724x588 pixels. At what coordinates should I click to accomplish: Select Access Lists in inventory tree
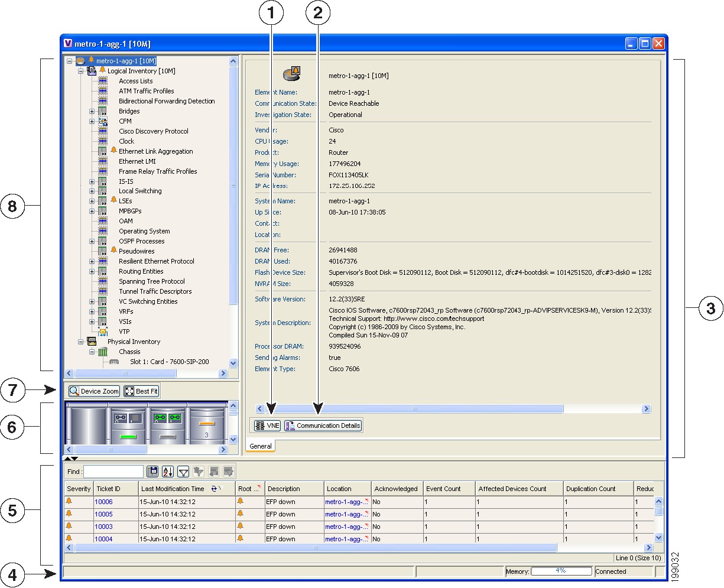(x=135, y=81)
